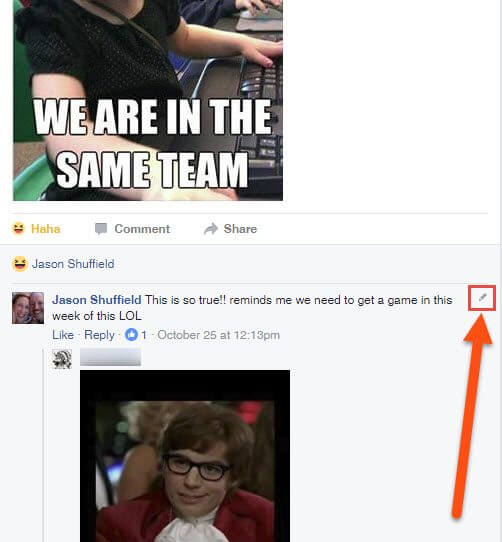This screenshot has height=542, width=502.
Task: Share this post using the Share label
Action: click(240, 229)
